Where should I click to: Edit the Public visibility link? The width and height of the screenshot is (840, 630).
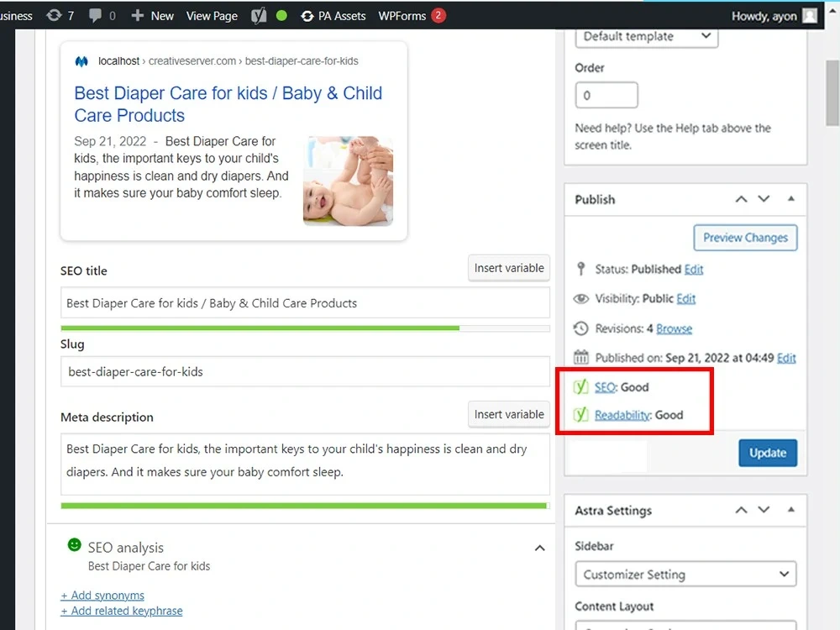[685, 298]
